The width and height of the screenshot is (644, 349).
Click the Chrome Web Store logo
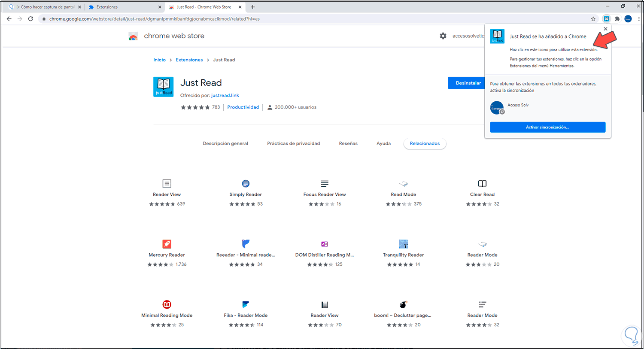point(134,36)
